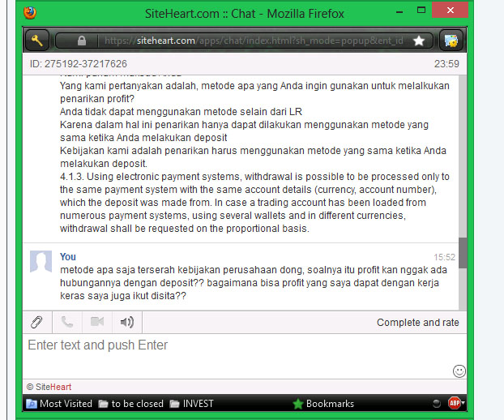This screenshot has height=420, width=504.
Task: Click the policy text starting with 4.1.3.
Action: (x=254, y=202)
